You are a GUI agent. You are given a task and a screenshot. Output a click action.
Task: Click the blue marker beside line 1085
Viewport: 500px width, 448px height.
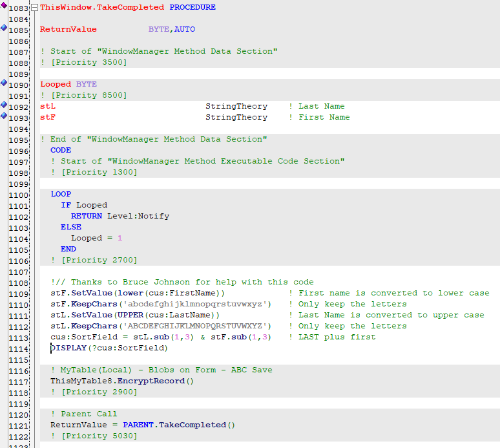(4, 28)
